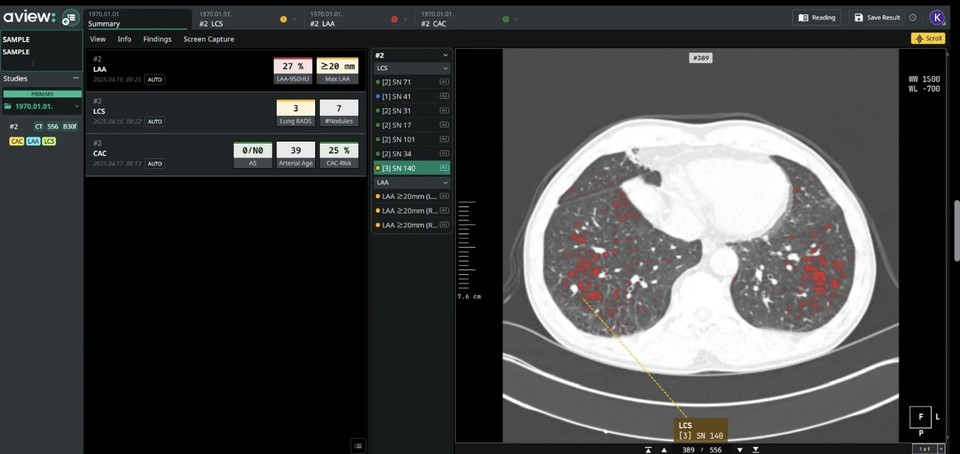Click the Save Result disk icon
The width and height of the screenshot is (960, 454).
point(859,17)
